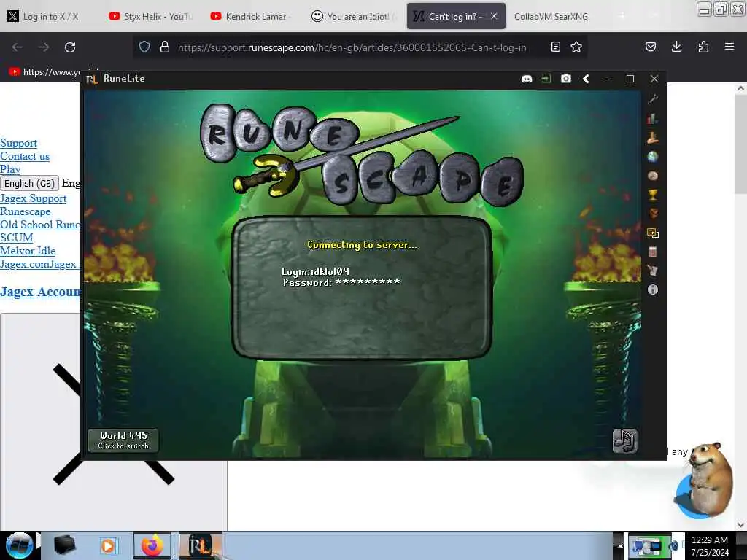
Task: Go back in Firefox with the back arrow
Action: click(18, 47)
